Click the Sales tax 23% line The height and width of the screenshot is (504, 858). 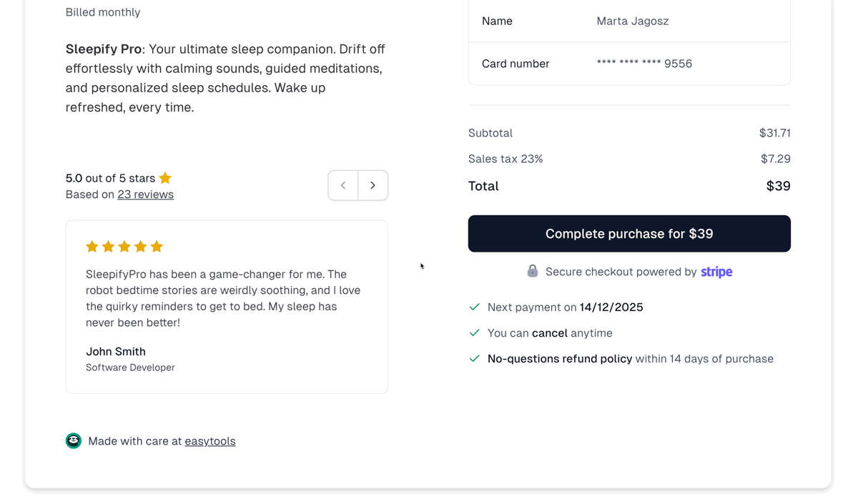click(x=506, y=159)
